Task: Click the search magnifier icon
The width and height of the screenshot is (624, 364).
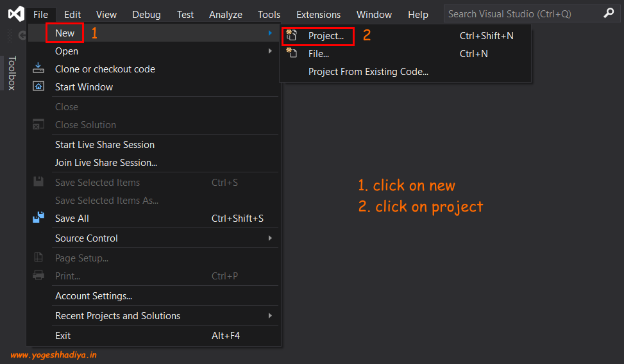Action: click(608, 13)
